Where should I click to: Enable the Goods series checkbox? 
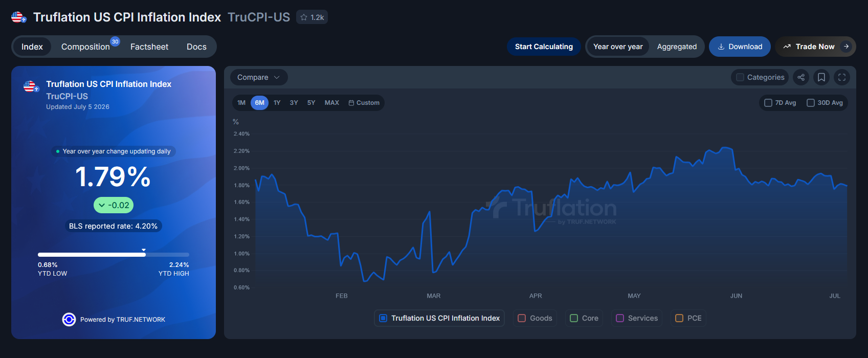click(522, 318)
